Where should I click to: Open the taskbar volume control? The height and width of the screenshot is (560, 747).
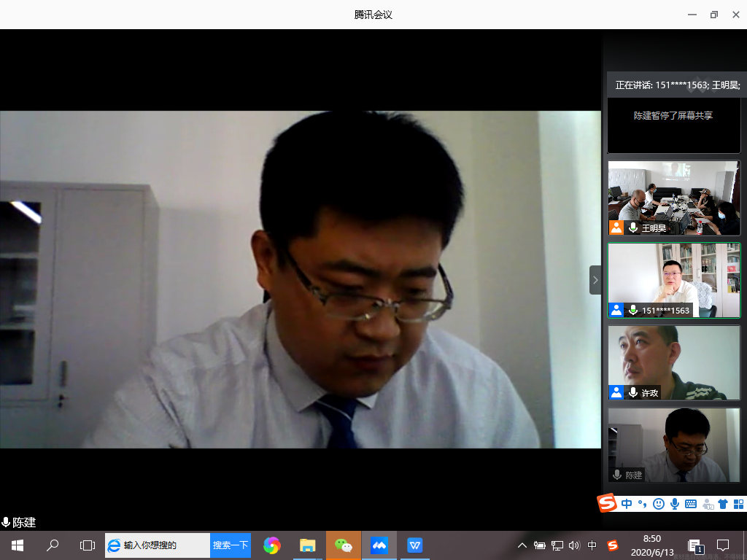[574, 545]
